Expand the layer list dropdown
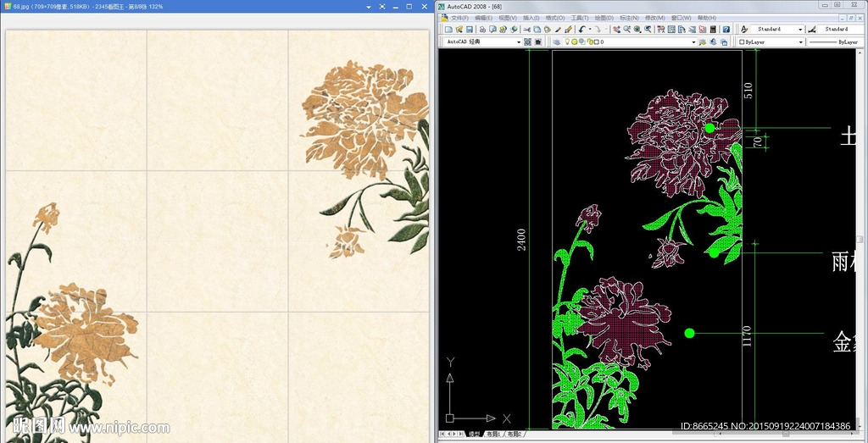This screenshot has width=868, height=443. [x=693, y=42]
